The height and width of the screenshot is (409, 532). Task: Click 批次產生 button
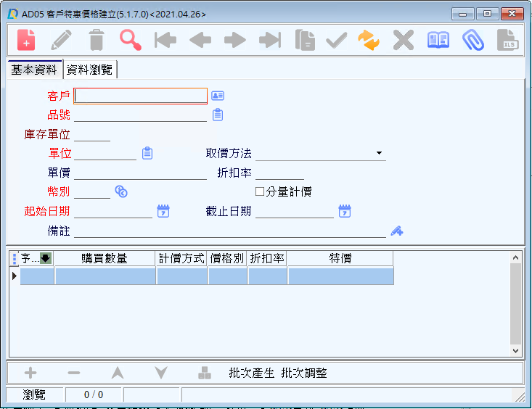pos(251,373)
